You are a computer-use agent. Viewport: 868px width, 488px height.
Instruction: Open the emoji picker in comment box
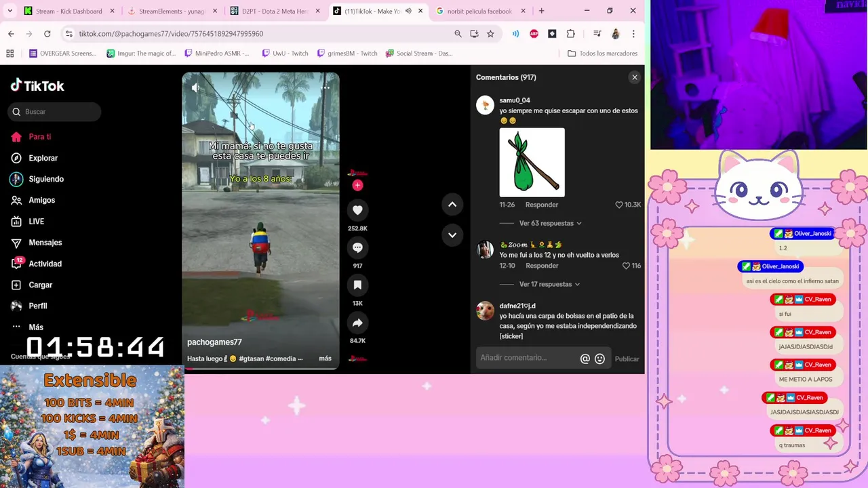tap(599, 359)
